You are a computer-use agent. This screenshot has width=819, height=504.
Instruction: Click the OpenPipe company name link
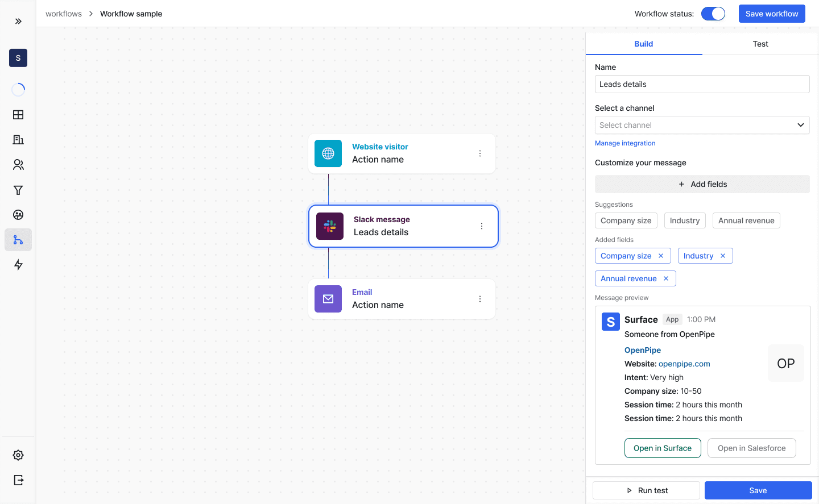(643, 350)
